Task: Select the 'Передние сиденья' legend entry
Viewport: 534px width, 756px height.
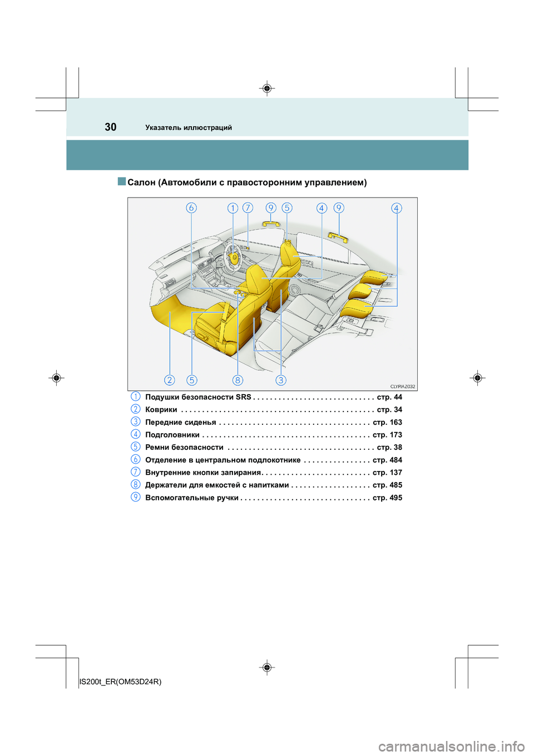Action: (180, 423)
